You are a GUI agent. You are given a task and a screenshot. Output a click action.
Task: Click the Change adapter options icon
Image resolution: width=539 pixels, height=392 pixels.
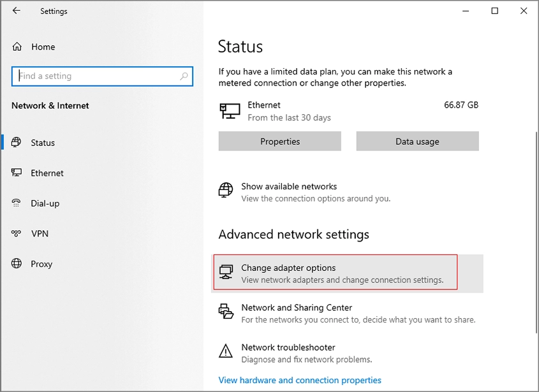(226, 272)
